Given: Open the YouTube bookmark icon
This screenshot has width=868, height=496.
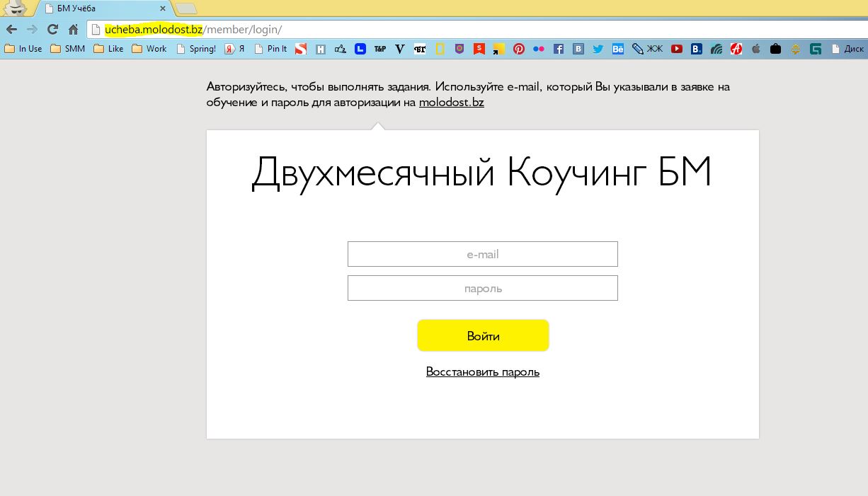Looking at the screenshot, I should (x=677, y=49).
